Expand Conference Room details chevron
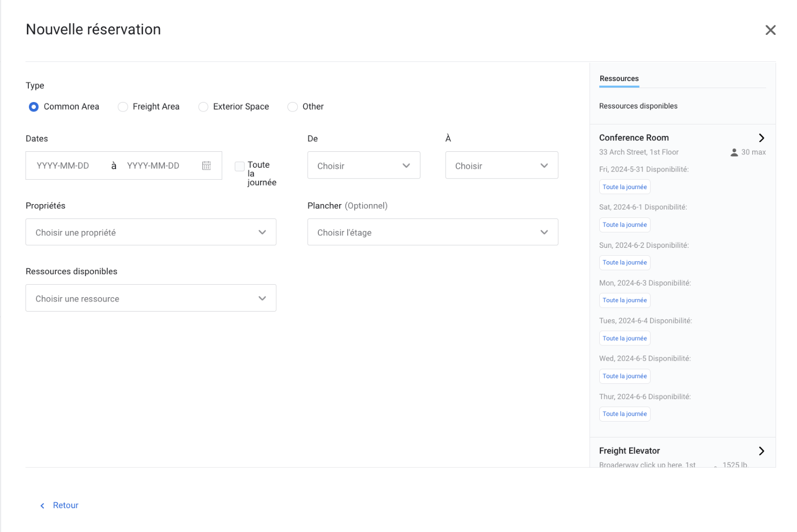797x532 pixels. [x=761, y=138]
